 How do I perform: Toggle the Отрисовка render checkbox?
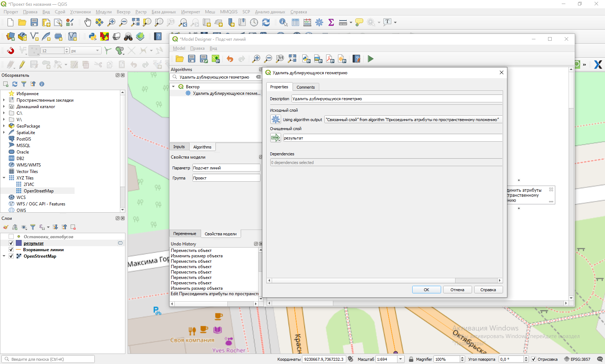(534, 359)
